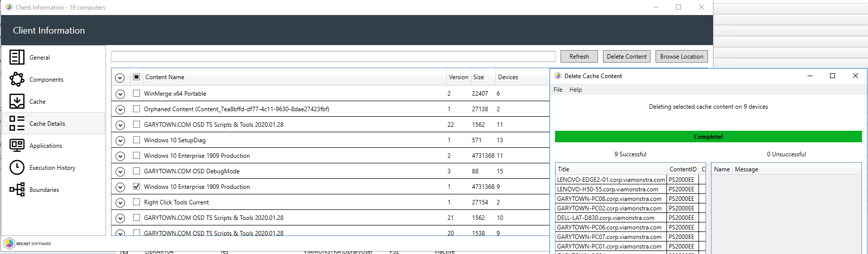The height and width of the screenshot is (254, 868).
Task: Select GARYTOWN-PC07.corp.viamonstra.com row
Action: [630, 236]
